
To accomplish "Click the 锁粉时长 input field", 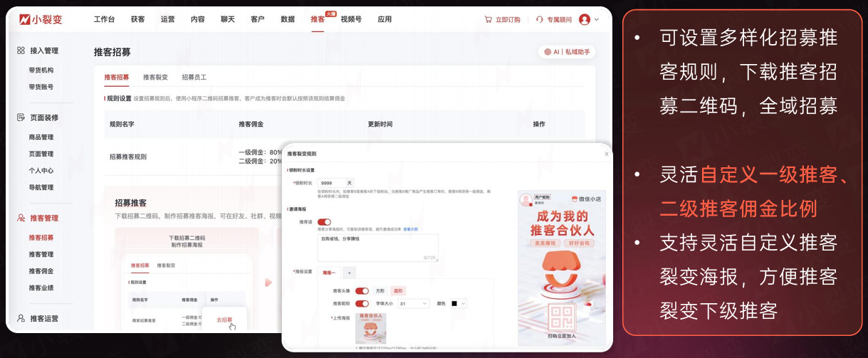I will tap(330, 183).
